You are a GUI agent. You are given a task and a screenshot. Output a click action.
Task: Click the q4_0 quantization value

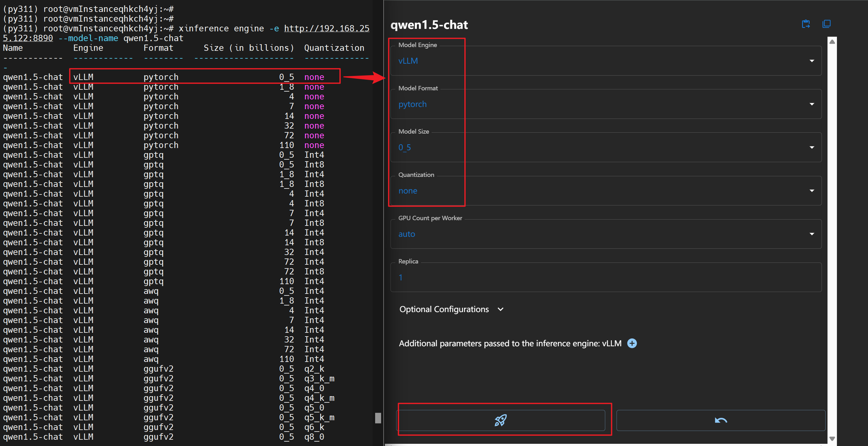coord(314,388)
